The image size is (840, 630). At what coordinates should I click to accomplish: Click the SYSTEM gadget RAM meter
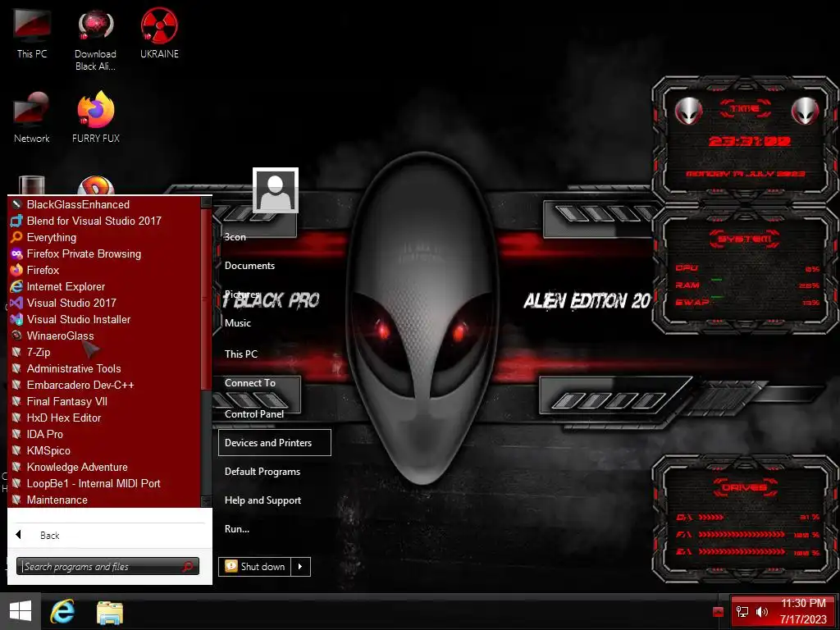pyautogui.click(x=746, y=285)
